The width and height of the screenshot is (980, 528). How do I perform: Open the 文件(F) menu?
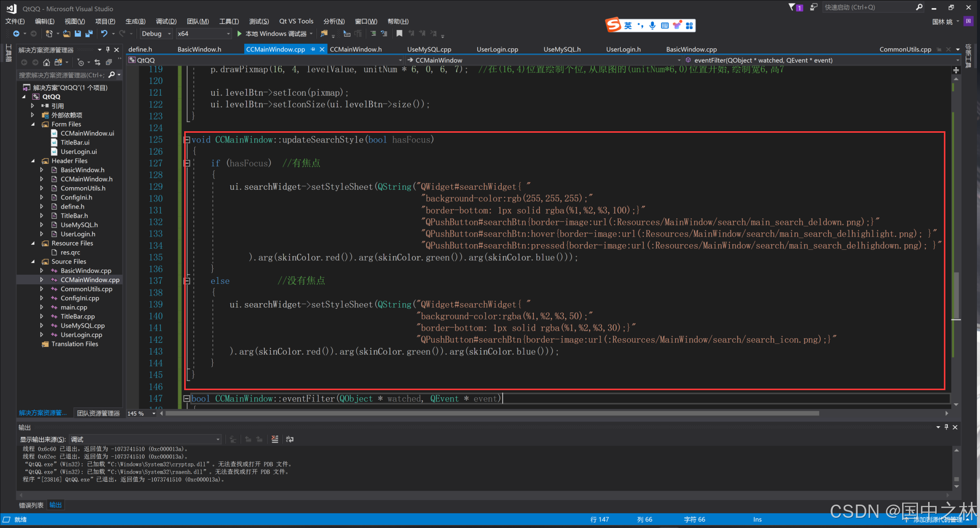coord(15,21)
